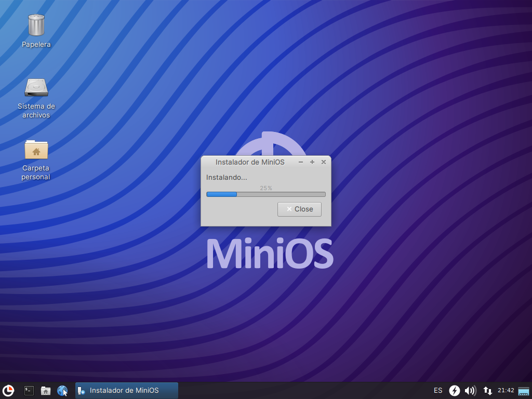Open the file manager panel launcher
This screenshot has width=532, height=399.
click(x=46, y=391)
